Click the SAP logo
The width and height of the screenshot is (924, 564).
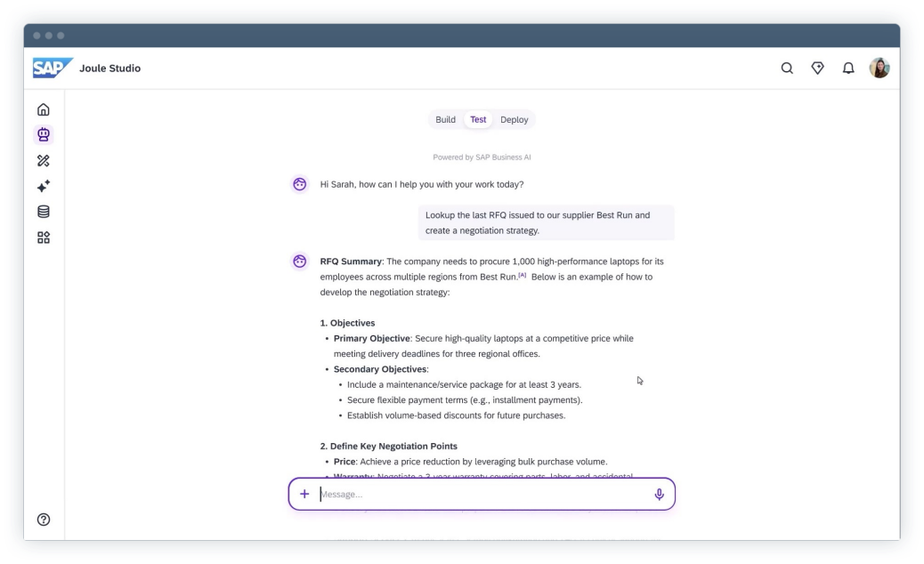pyautogui.click(x=53, y=68)
